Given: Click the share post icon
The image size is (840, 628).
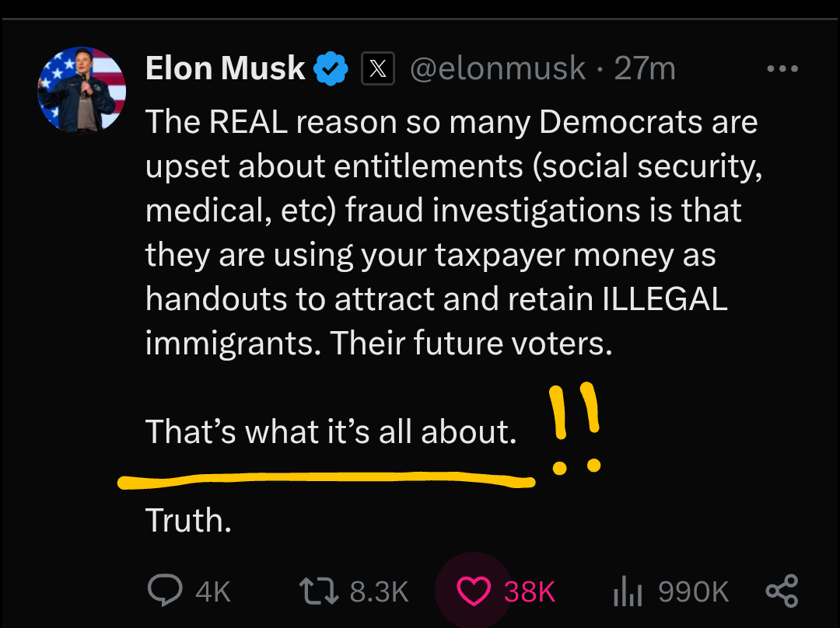Looking at the screenshot, I should [x=782, y=592].
